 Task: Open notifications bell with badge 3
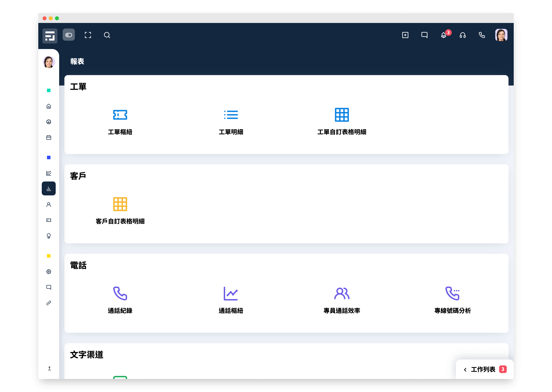[444, 35]
